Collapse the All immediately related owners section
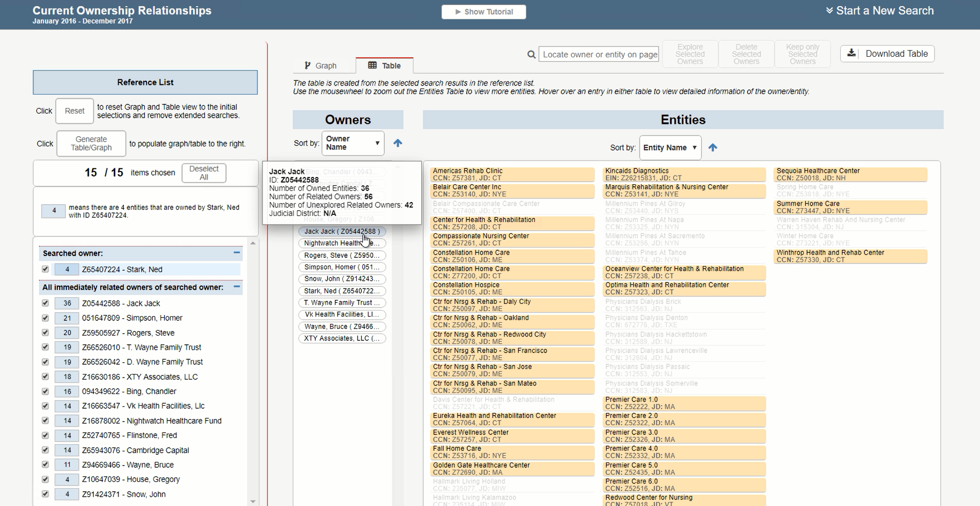Image resolution: width=980 pixels, height=506 pixels. pyautogui.click(x=236, y=287)
